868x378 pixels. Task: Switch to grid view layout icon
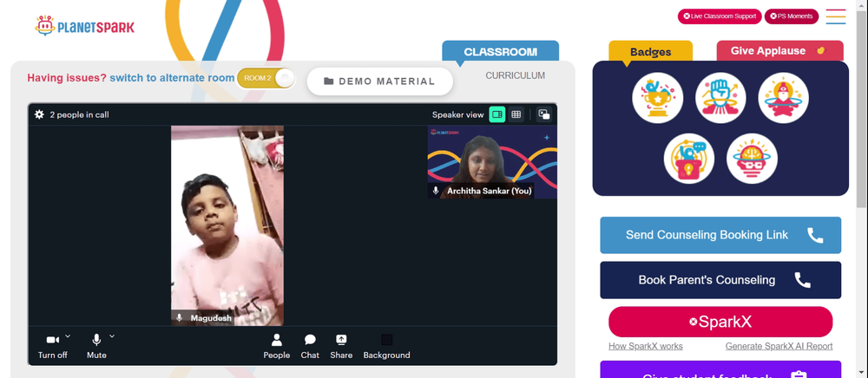516,114
